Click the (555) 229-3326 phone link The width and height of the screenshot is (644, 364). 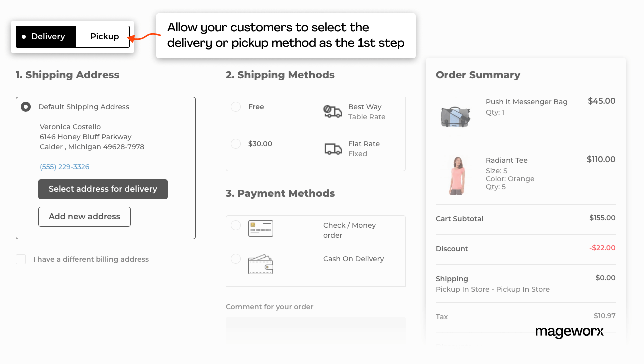pyautogui.click(x=64, y=166)
